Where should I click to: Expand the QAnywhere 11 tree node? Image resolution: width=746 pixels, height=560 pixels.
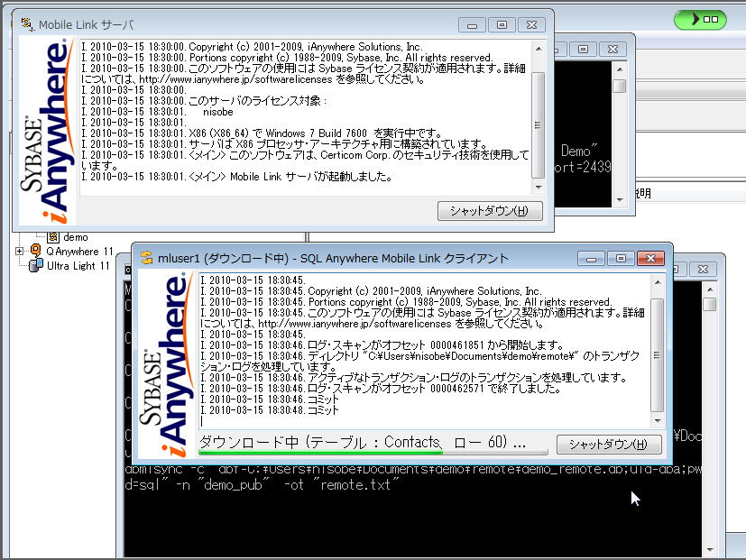point(20,251)
